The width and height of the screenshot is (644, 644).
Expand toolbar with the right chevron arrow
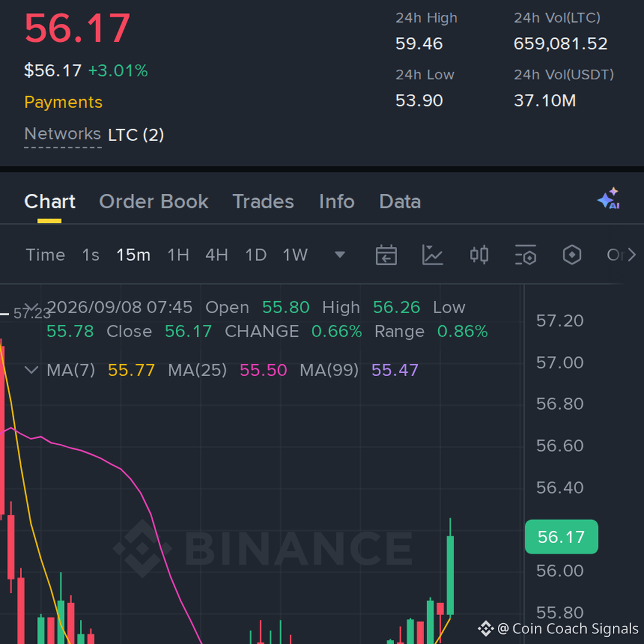click(631, 255)
